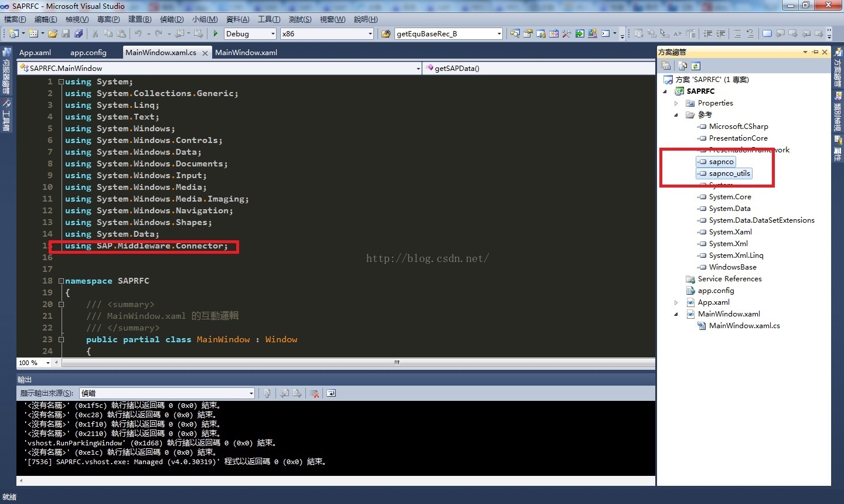The height and width of the screenshot is (504, 844).
Task: Click the Open File folder icon
Action: (53, 34)
